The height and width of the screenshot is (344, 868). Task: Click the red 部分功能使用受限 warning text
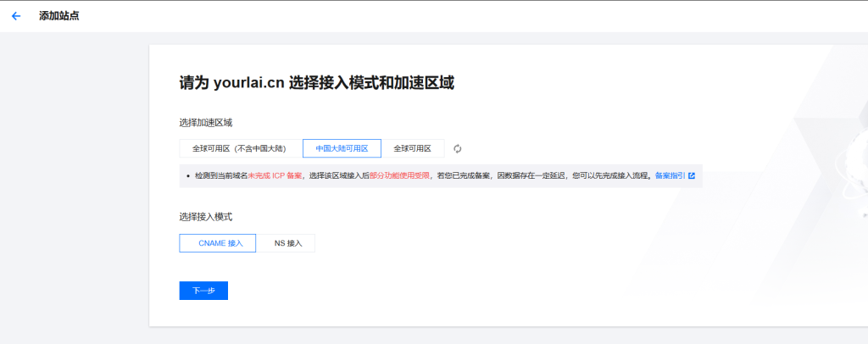pyautogui.click(x=400, y=175)
